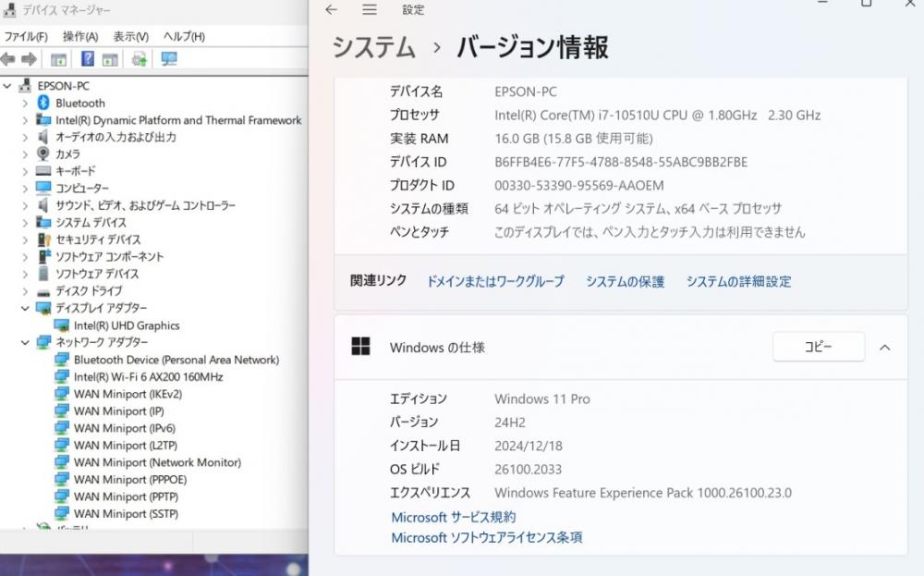
Task: Click the Bluetooth Device (Personal Area Network) icon
Action: (x=61, y=359)
